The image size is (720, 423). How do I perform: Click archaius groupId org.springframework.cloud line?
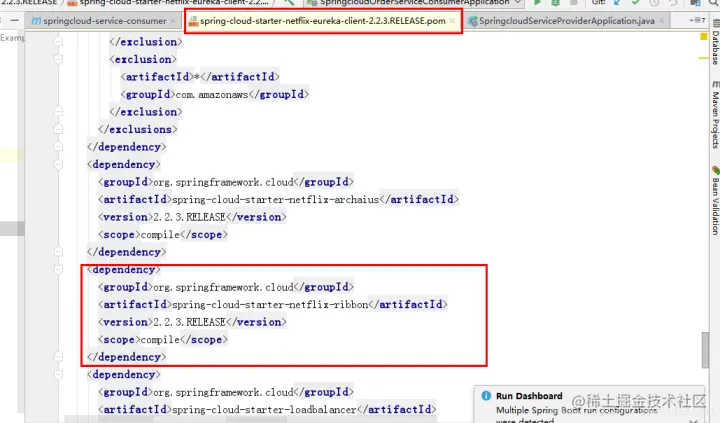(226, 182)
